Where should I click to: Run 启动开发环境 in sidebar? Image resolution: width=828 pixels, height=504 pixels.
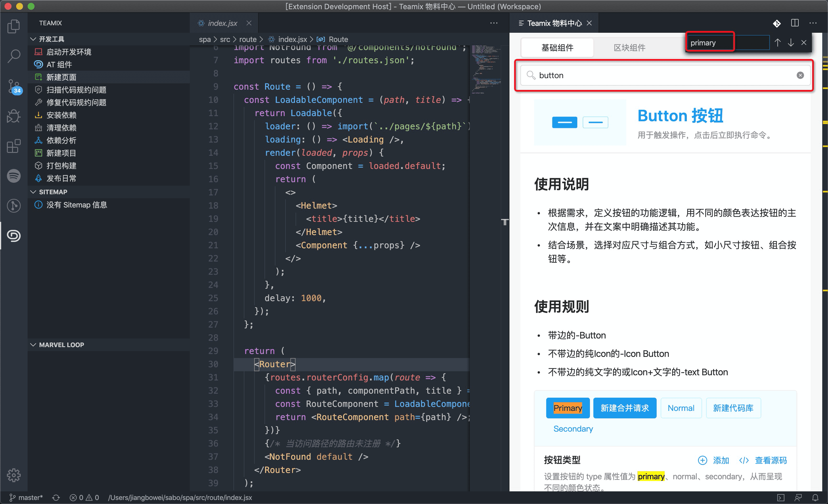(x=109, y=52)
